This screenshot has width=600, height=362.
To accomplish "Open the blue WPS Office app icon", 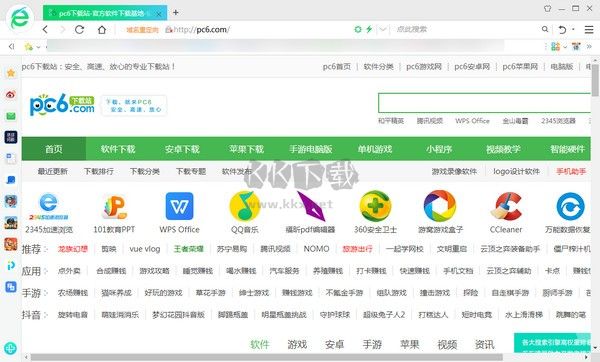I will click(x=179, y=206).
